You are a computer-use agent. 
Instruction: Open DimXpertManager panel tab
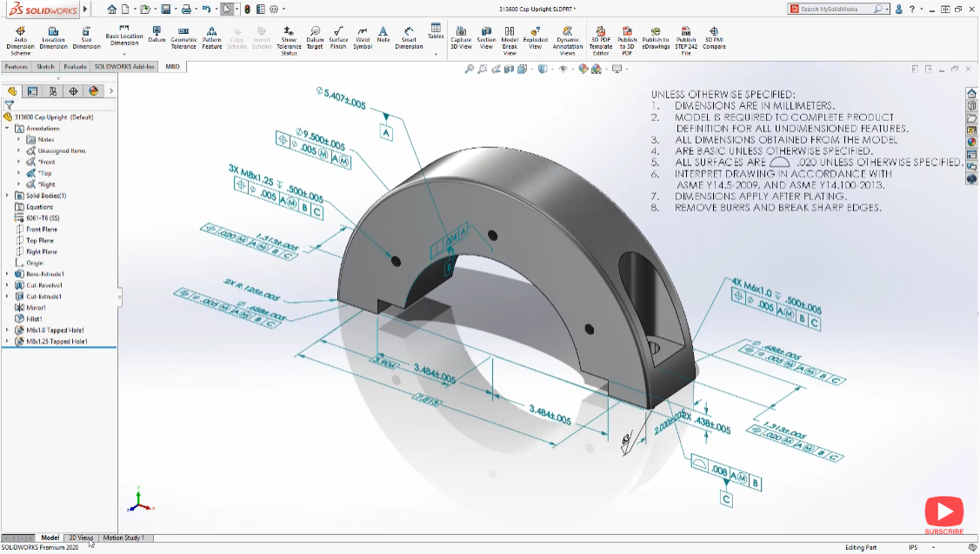73,91
